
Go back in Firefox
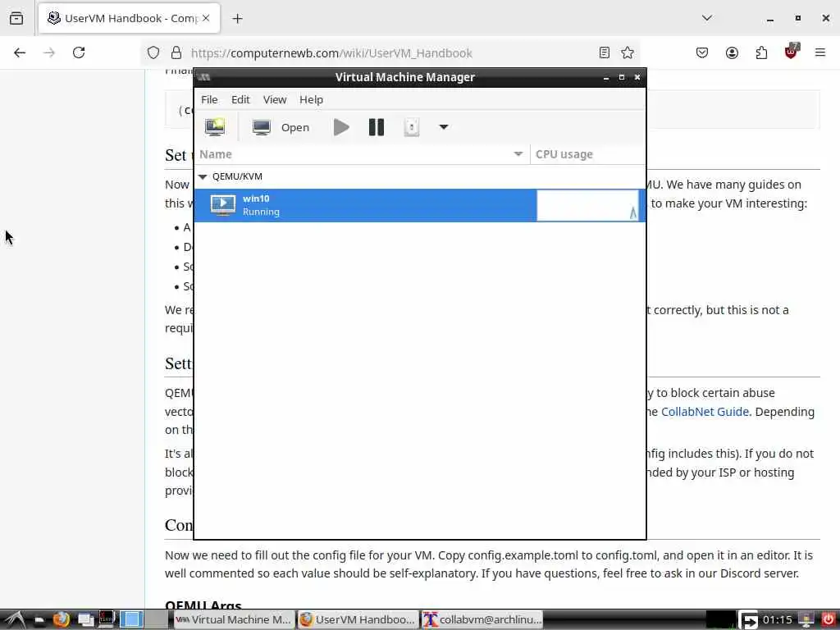click(x=20, y=52)
